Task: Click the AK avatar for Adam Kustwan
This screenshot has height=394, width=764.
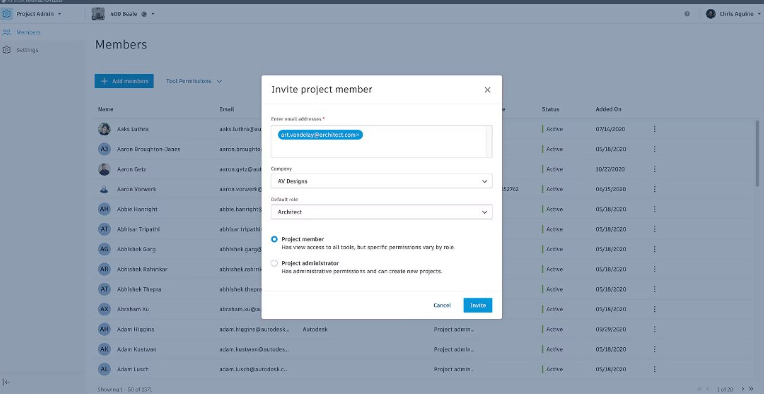Action: (x=104, y=349)
